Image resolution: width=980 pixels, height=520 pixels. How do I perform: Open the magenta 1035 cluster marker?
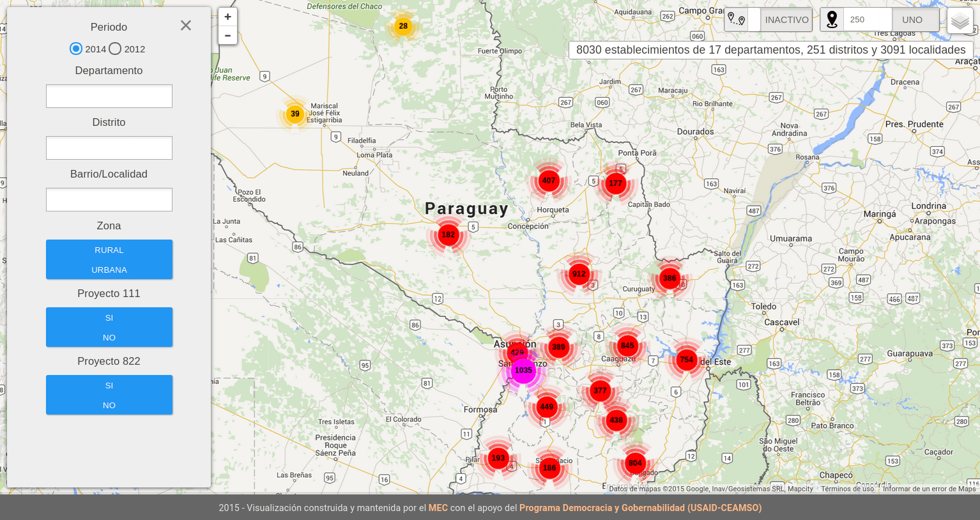(523, 371)
